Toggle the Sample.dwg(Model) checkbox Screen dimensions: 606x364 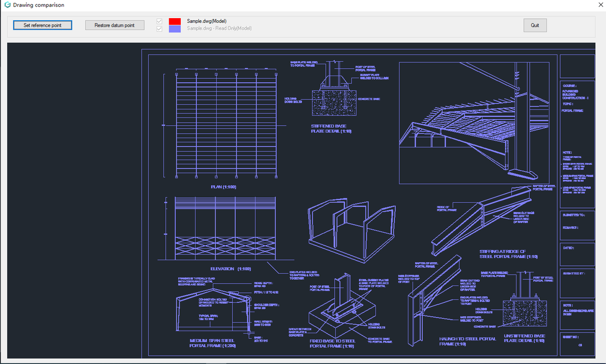tap(160, 21)
